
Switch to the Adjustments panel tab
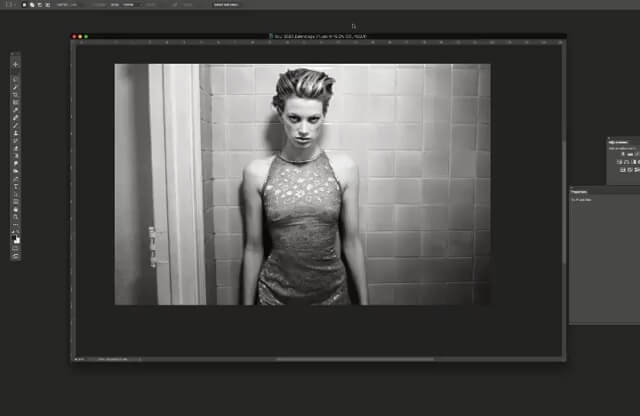pos(618,142)
